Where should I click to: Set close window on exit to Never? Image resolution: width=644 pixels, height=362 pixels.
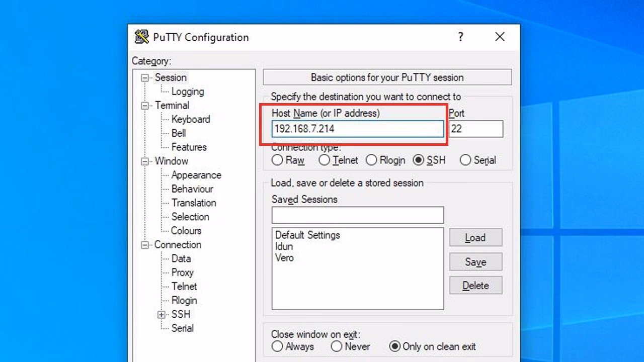click(x=336, y=346)
